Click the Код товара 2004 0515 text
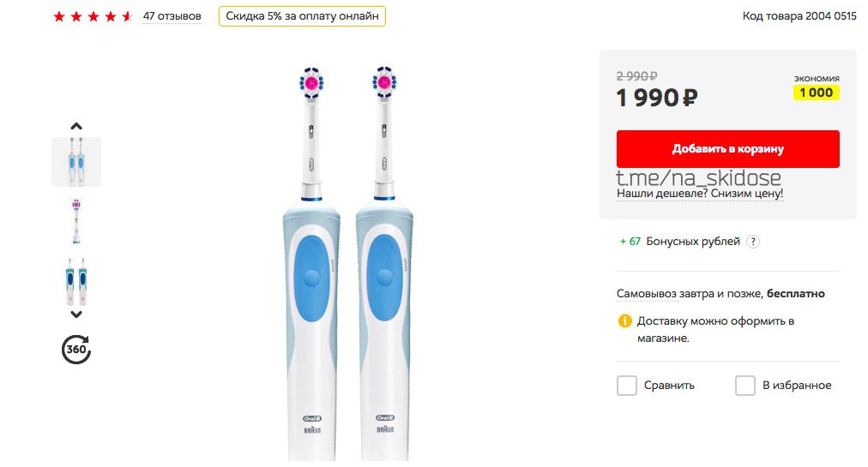Viewport: 868px width, 467px height. point(799,16)
